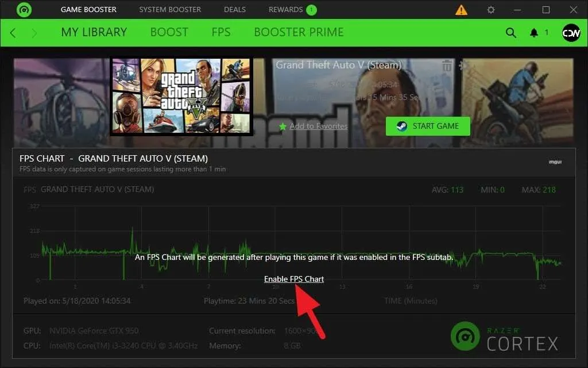Viewport: 588px width, 368px height.
Task: Select the GTA V cover art thumbnail
Action: (181, 96)
